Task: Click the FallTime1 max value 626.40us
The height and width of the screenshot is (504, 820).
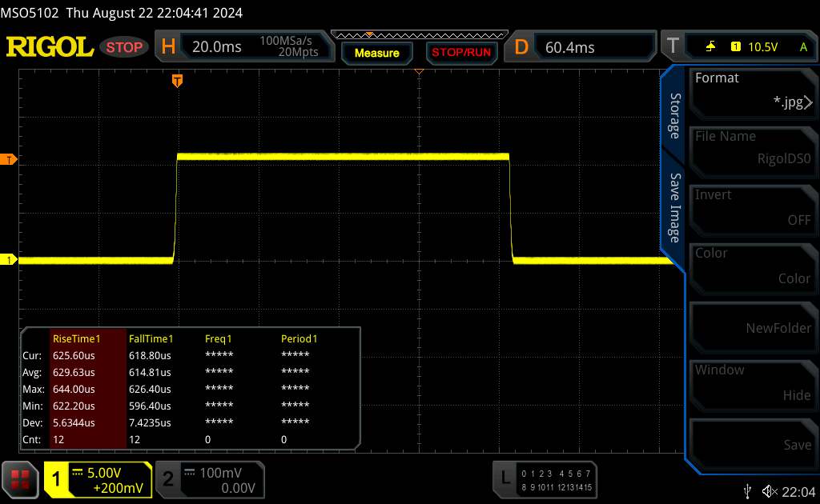Action: point(150,389)
